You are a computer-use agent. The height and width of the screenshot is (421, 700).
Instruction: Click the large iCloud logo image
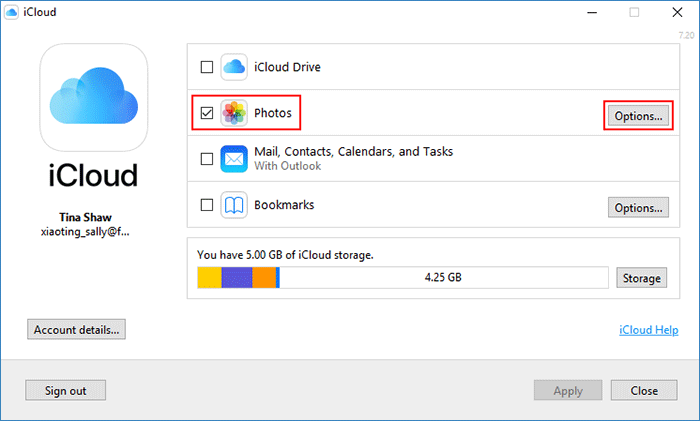(94, 97)
